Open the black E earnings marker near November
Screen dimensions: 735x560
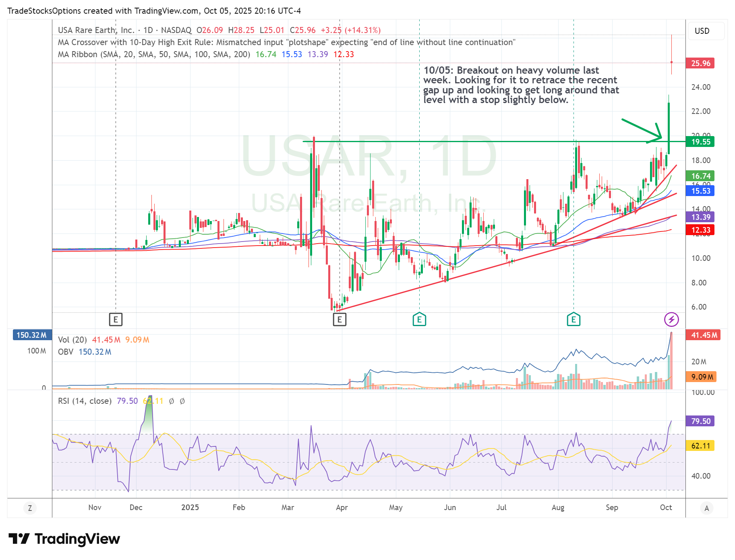pos(116,320)
